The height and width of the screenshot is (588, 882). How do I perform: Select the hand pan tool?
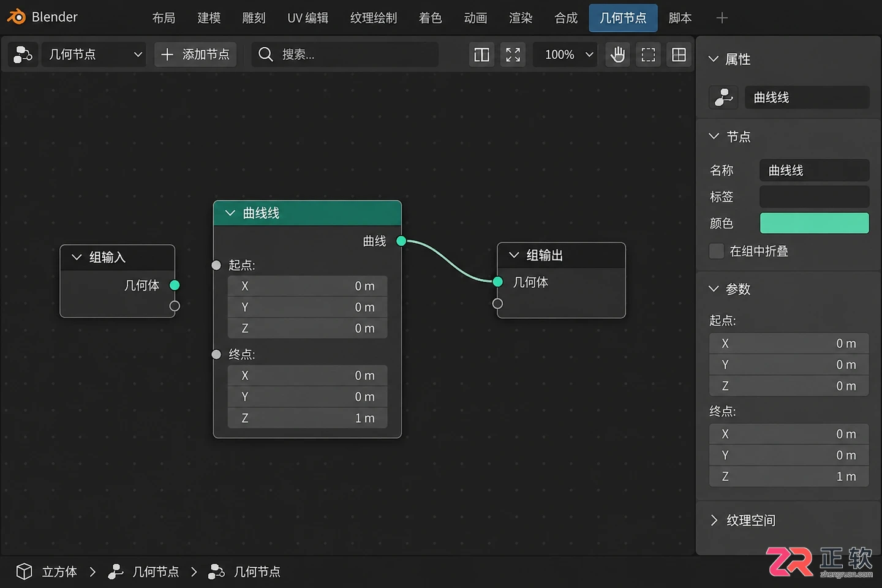(x=617, y=55)
